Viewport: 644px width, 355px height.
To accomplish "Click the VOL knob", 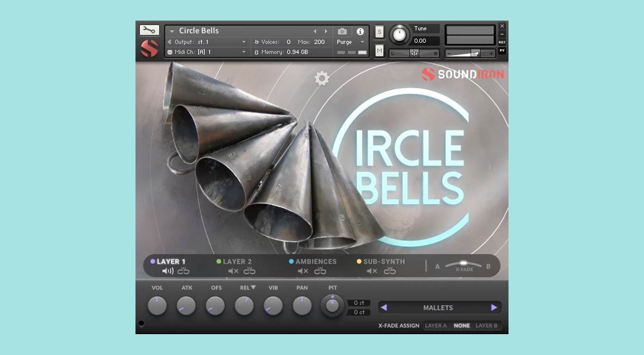I will pos(157,306).
